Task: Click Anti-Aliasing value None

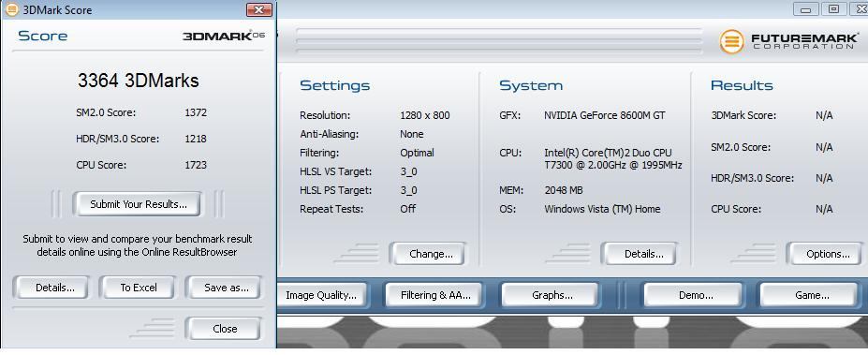Action: click(x=411, y=134)
